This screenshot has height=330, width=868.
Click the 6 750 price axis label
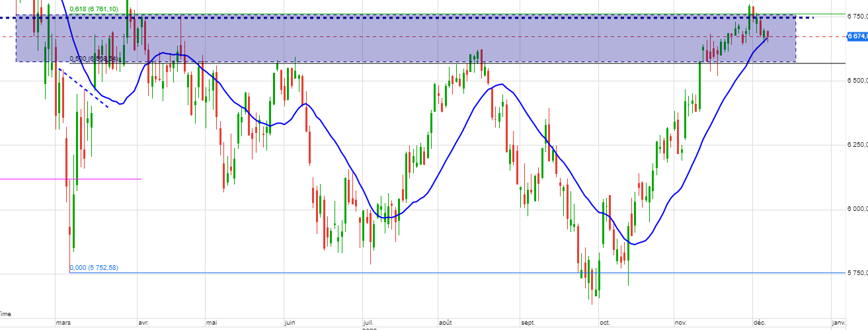pos(857,17)
